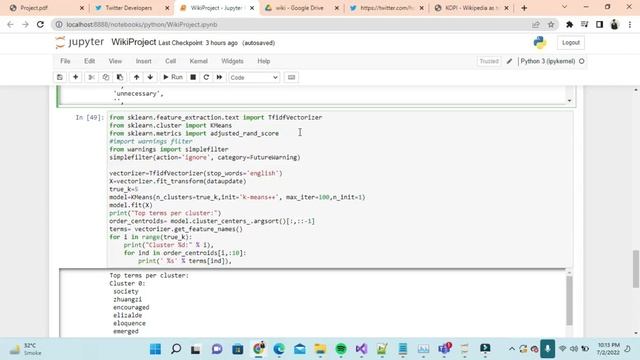Image resolution: width=640 pixels, height=360 pixels.
Task: Open the Help menu
Action: 264,61
